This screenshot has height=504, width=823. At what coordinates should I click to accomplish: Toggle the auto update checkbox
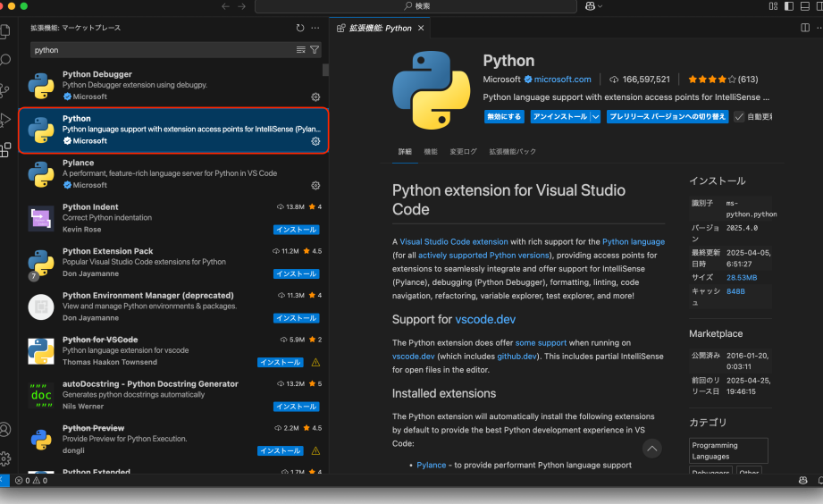(738, 117)
